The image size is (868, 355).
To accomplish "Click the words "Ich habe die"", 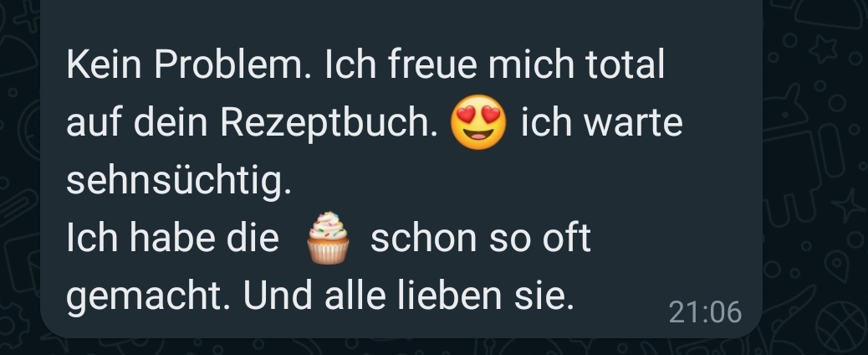I will coord(173,239).
